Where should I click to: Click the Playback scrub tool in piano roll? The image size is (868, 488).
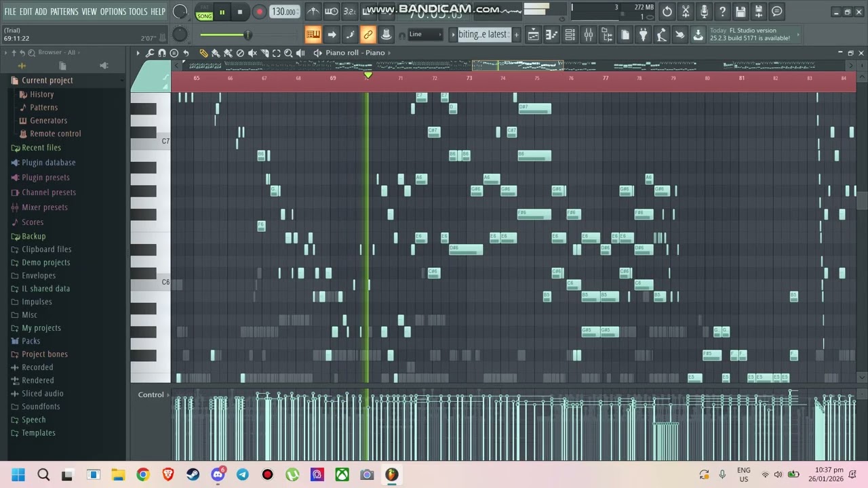click(x=300, y=53)
